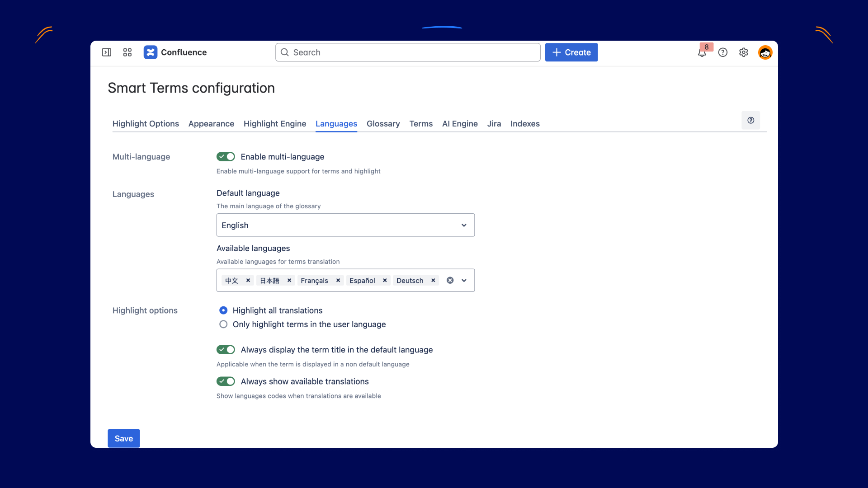Open user profile avatar
The height and width of the screenshot is (488, 868).
click(765, 52)
